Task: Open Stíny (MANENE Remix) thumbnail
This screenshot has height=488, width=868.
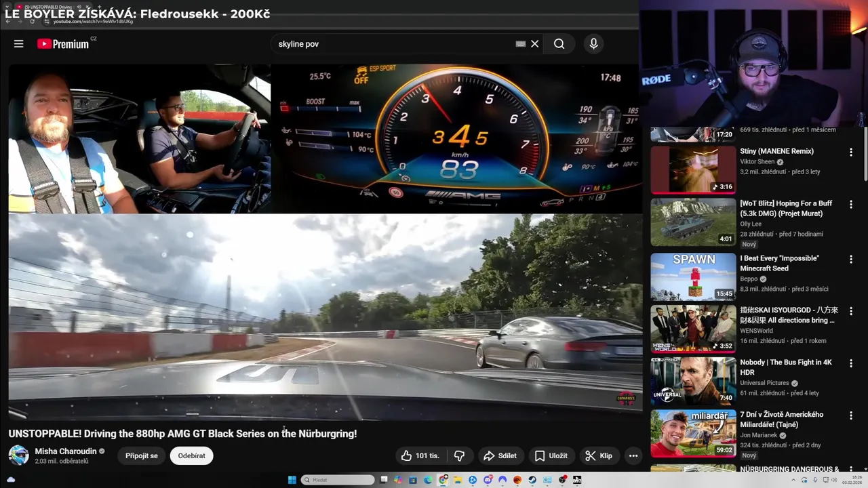Action: click(693, 169)
